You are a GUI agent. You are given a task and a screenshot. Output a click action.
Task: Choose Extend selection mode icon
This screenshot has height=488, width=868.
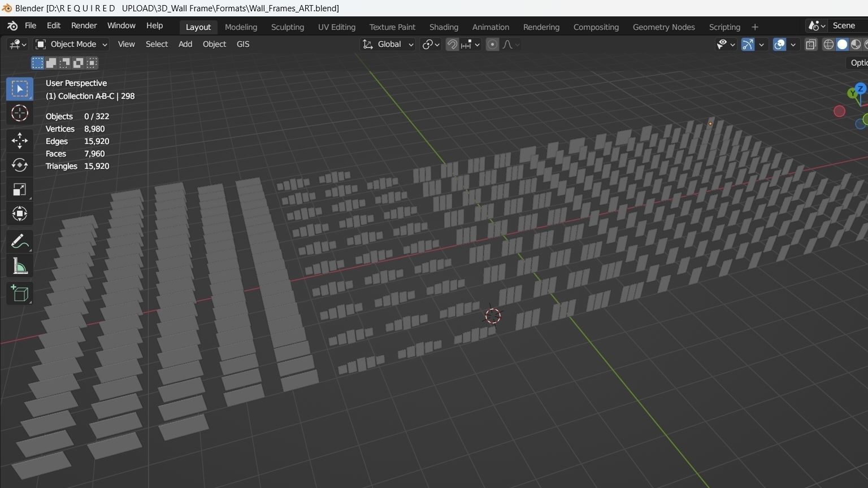click(51, 63)
